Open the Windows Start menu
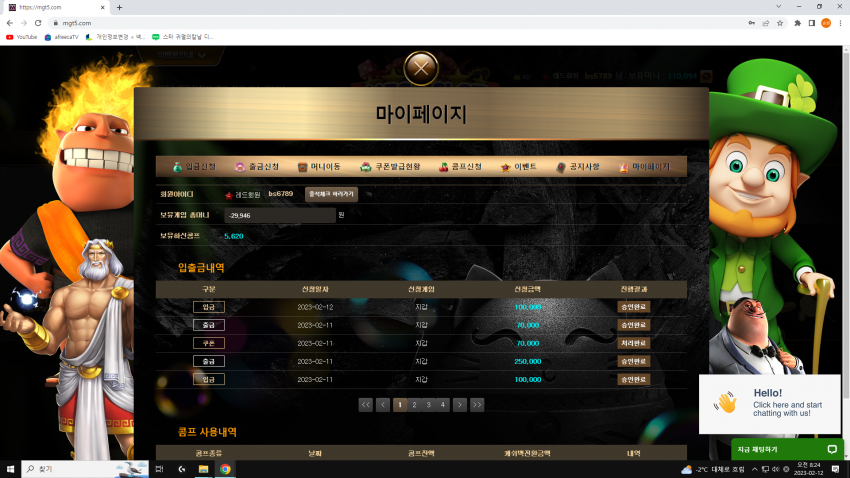This screenshot has height=478, width=850. (10, 469)
